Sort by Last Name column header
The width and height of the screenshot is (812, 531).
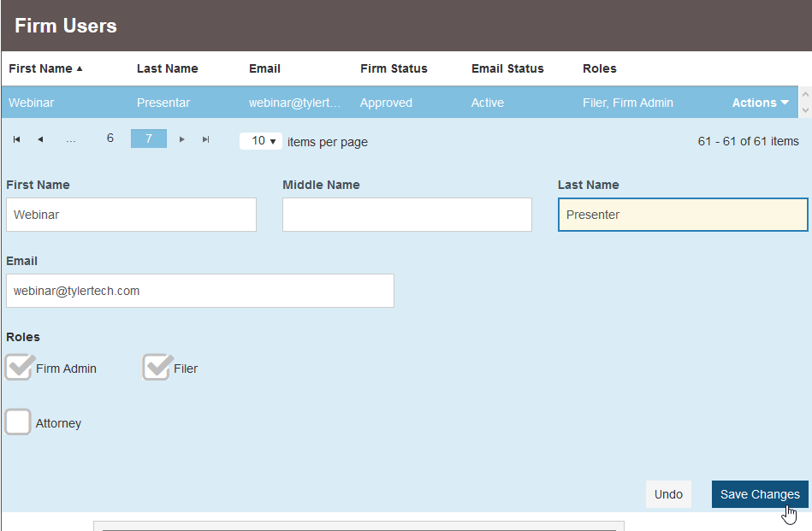pyautogui.click(x=167, y=68)
